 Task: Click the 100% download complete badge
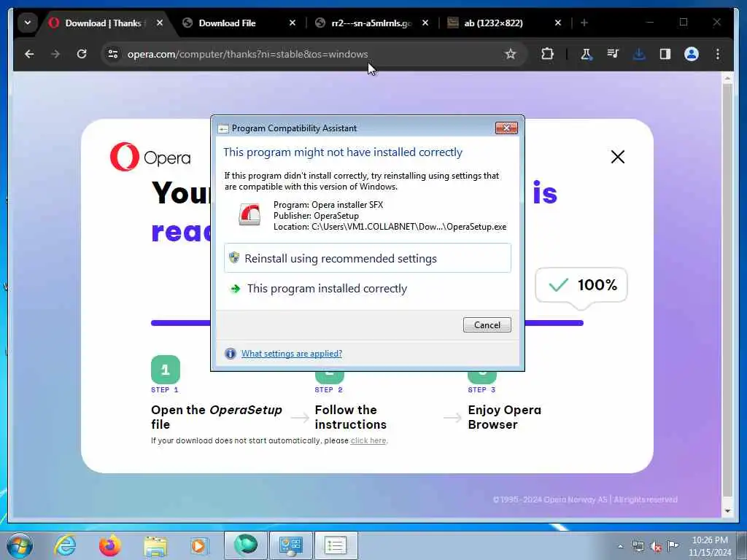click(581, 285)
